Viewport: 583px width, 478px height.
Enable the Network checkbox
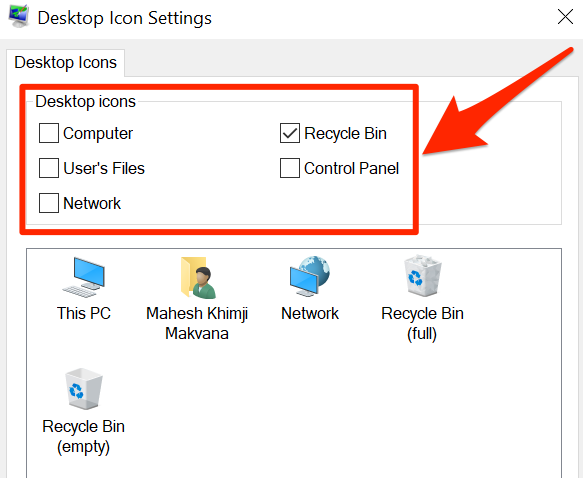(49, 203)
